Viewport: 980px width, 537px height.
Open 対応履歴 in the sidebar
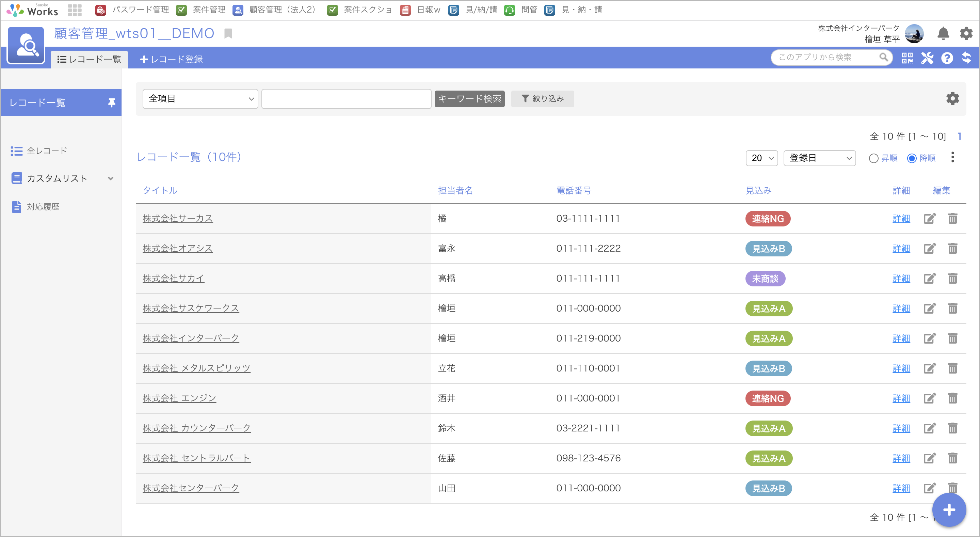pyautogui.click(x=35, y=207)
